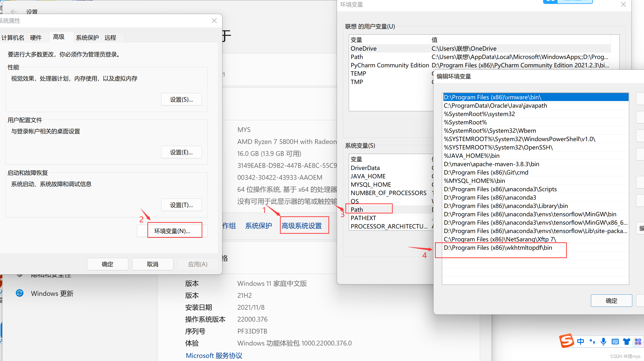
Task: Select the OneDrive user variable row
Action: point(480,48)
